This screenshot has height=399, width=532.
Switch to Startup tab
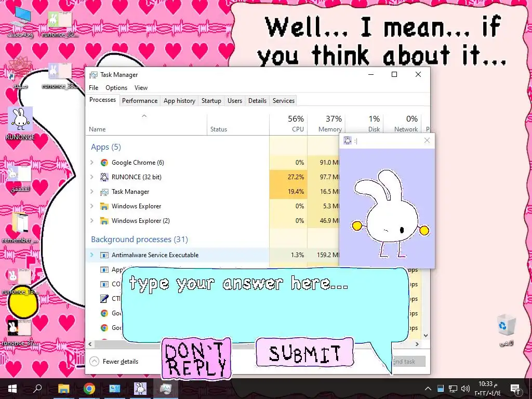(x=211, y=101)
